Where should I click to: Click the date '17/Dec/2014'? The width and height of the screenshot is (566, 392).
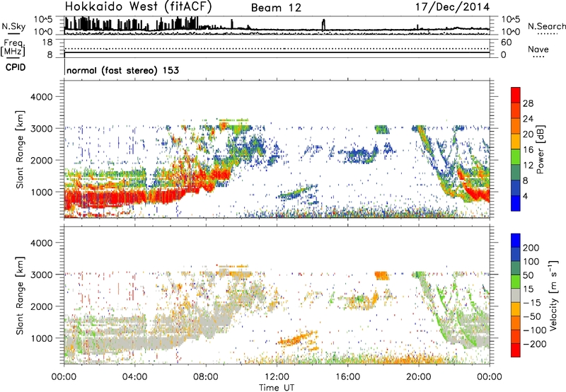(452, 7)
